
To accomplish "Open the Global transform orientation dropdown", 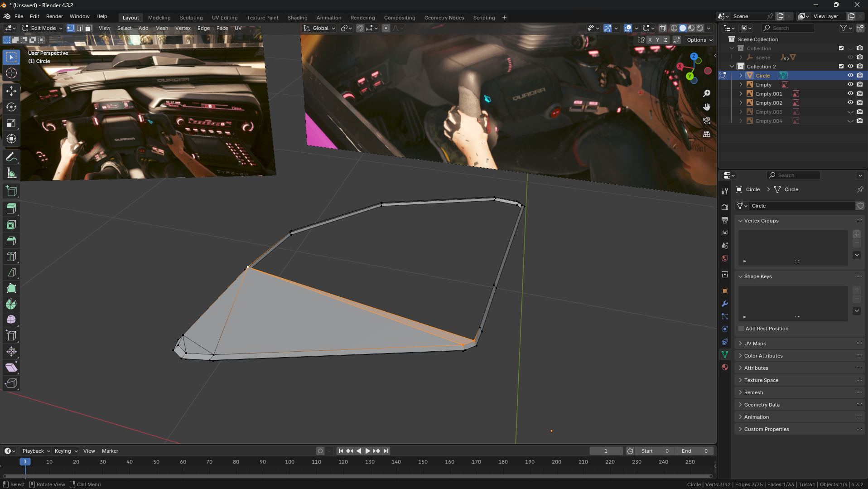I will (x=320, y=28).
